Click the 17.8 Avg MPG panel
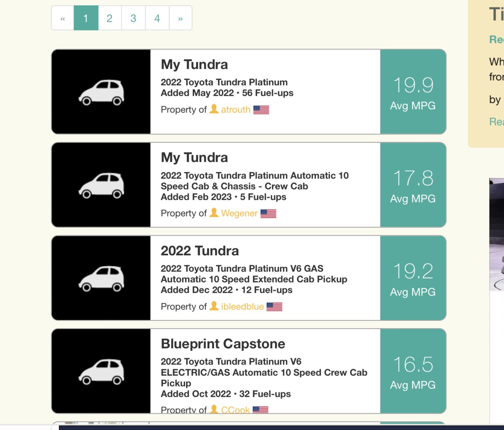 pyautogui.click(x=413, y=185)
